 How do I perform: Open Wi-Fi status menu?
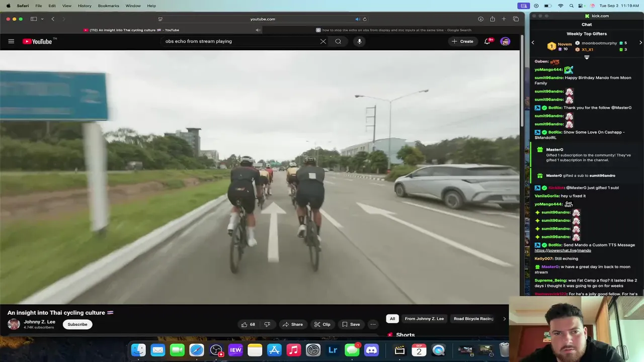pos(560,6)
